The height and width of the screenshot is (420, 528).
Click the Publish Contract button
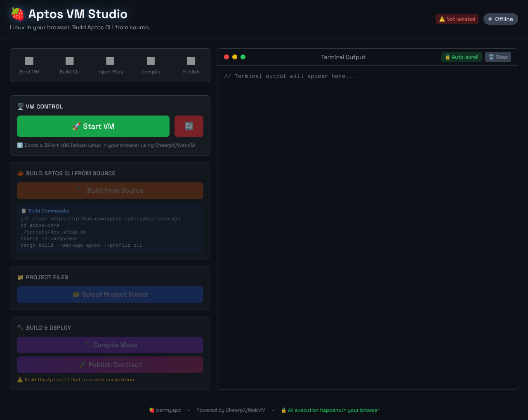click(110, 365)
